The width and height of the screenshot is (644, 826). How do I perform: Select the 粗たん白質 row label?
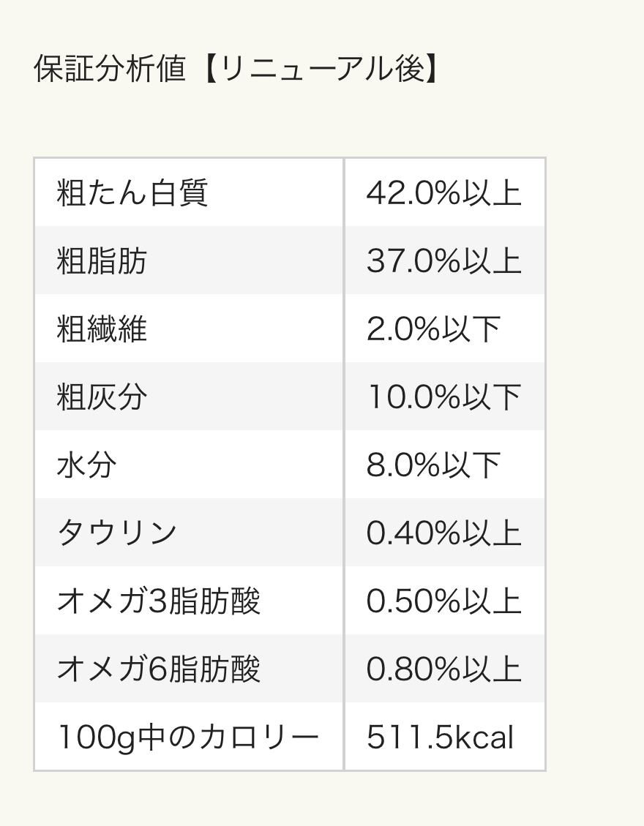(x=132, y=193)
